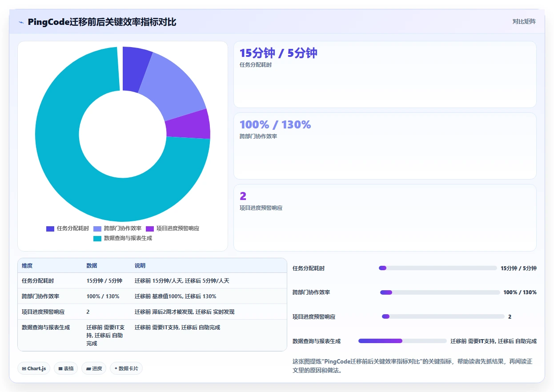Click 迁移前 滞后2周才被发现 description cell

[185, 312]
